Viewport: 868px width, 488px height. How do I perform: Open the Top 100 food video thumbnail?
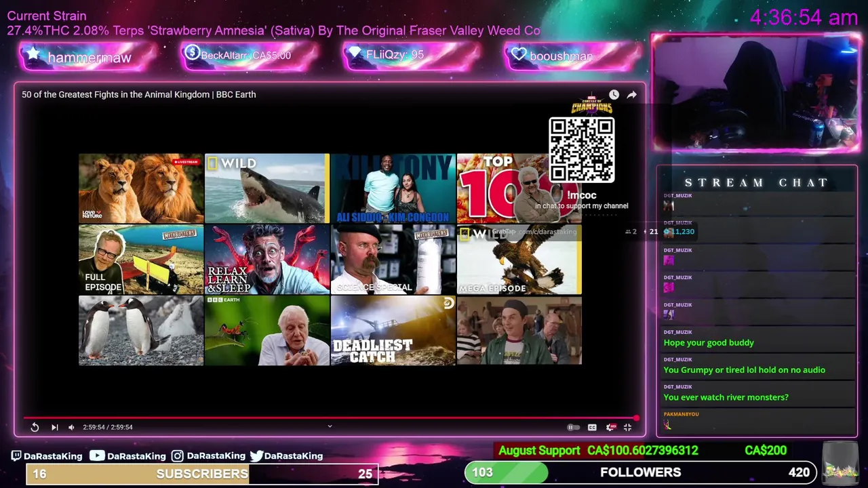click(x=519, y=188)
